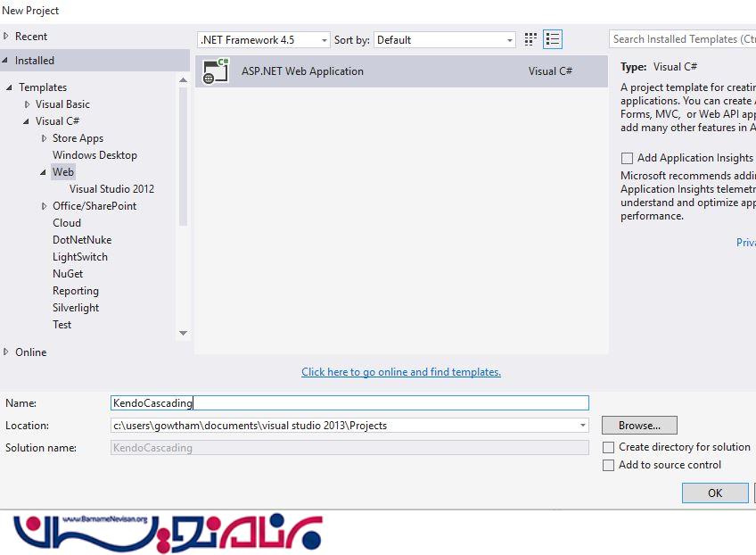Click the Installed section label
756x555 pixels.
34,61
